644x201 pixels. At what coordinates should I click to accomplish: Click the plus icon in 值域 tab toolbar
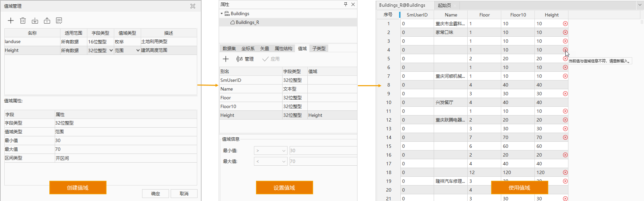point(226,59)
